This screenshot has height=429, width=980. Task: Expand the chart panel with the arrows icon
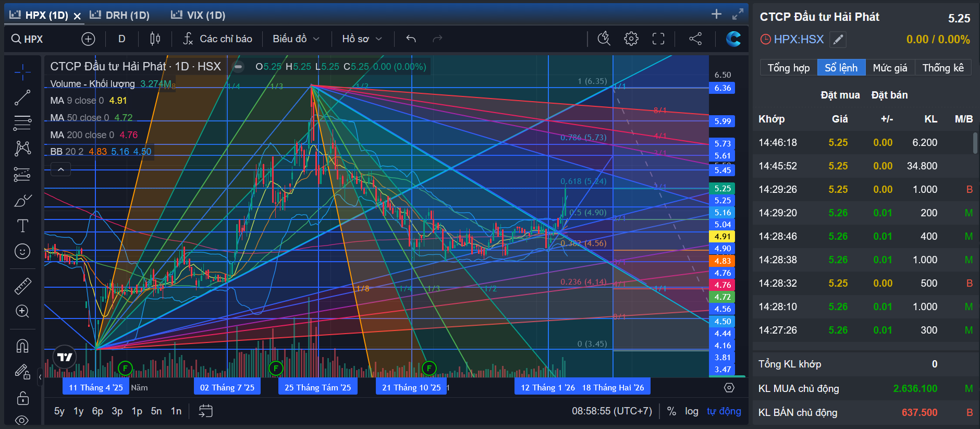[x=738, y=15]
